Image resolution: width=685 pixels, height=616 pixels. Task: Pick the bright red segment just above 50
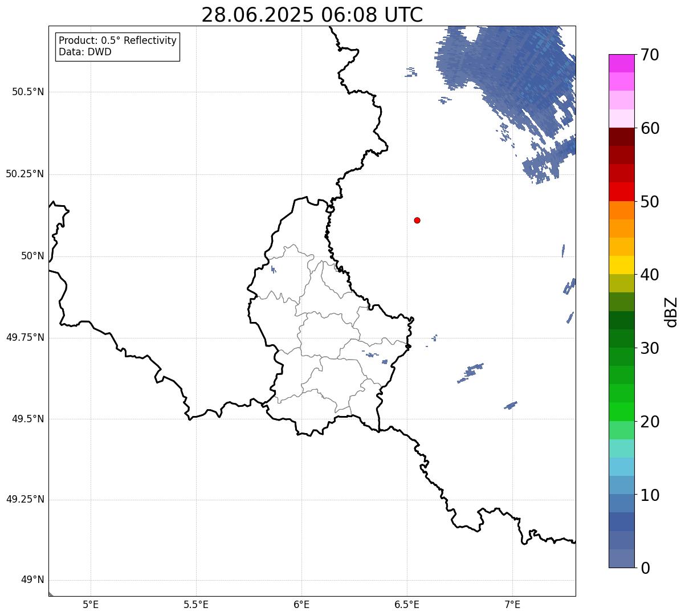621,192
